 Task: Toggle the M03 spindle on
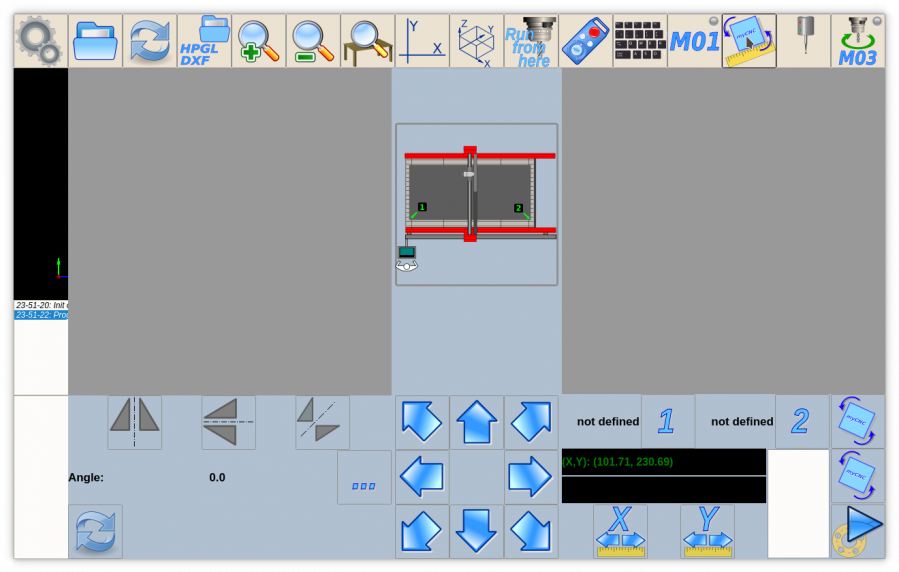pos(857,41)
